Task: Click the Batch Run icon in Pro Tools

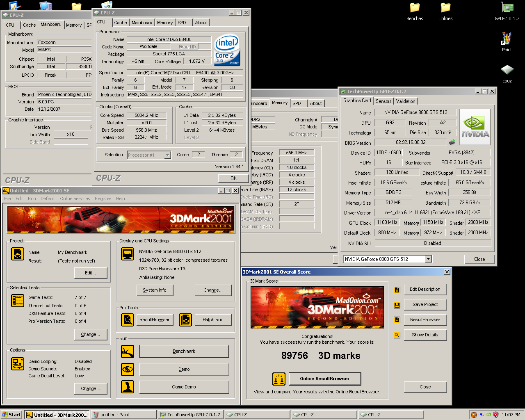Action: point(185,320)
